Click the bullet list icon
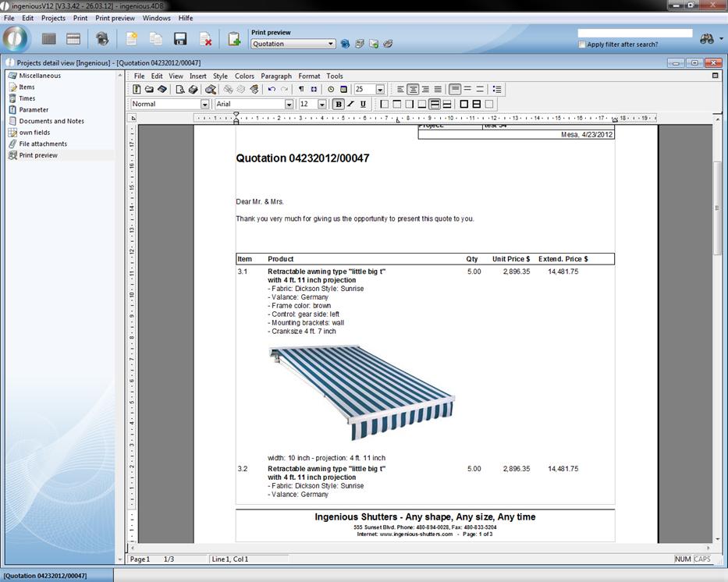 click(x=497, y=90)
